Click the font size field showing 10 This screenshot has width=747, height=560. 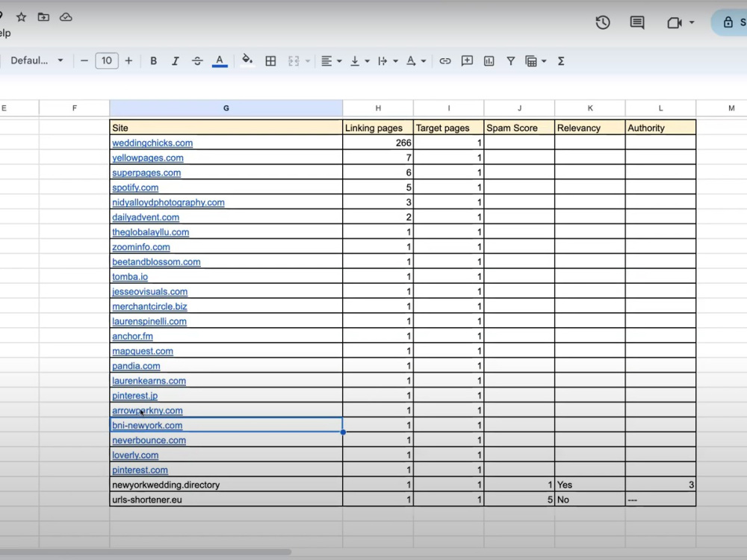tap(107, 60)
